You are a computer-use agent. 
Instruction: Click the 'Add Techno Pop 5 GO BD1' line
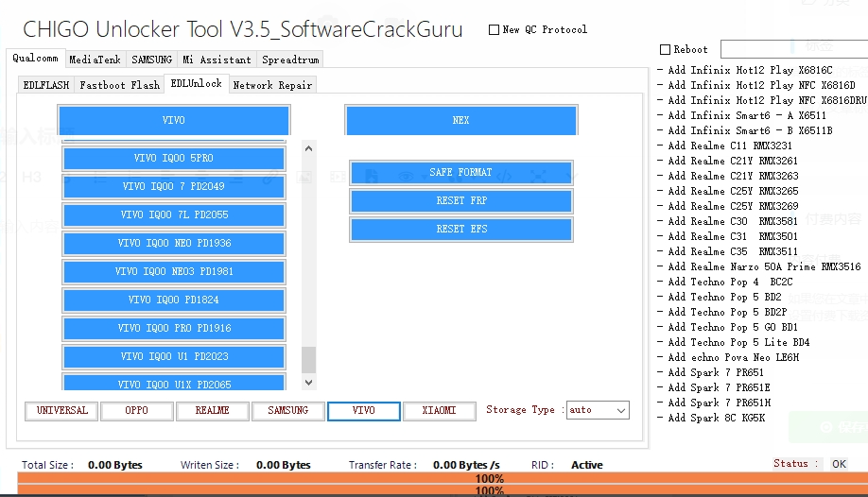click(727, 328)
